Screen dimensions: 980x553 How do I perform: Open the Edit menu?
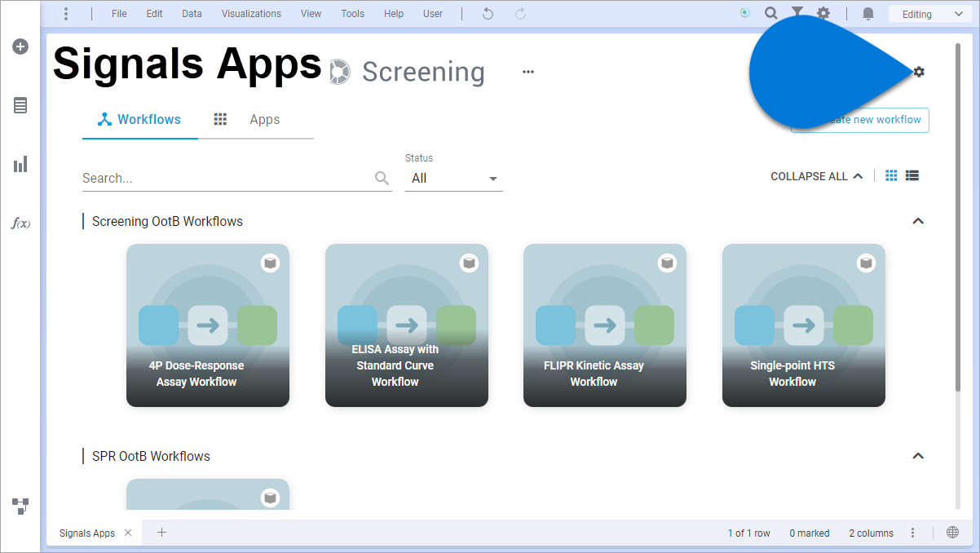point(155,14)
